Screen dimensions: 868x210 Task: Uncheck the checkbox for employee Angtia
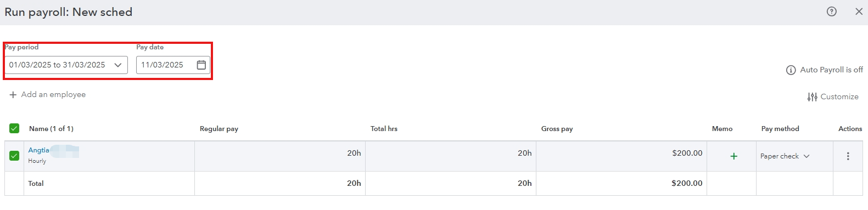click(x=14, y=156)
